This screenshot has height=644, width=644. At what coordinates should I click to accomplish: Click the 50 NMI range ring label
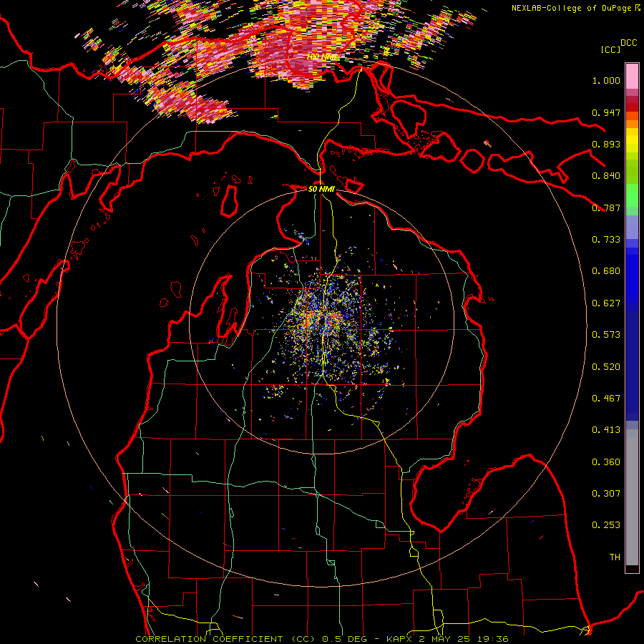(x=321, y=189)
